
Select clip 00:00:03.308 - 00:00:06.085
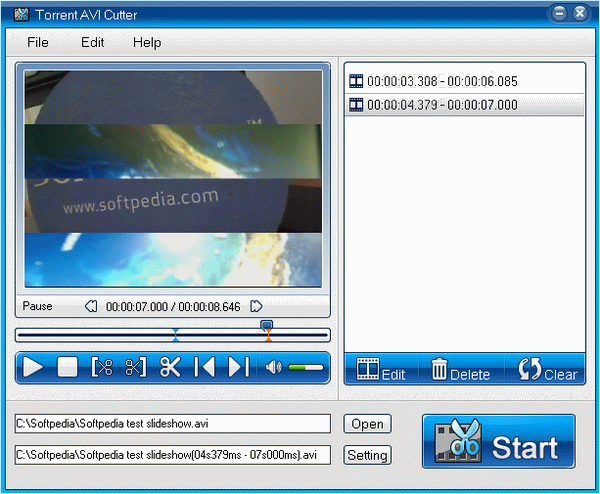(432, 81)
